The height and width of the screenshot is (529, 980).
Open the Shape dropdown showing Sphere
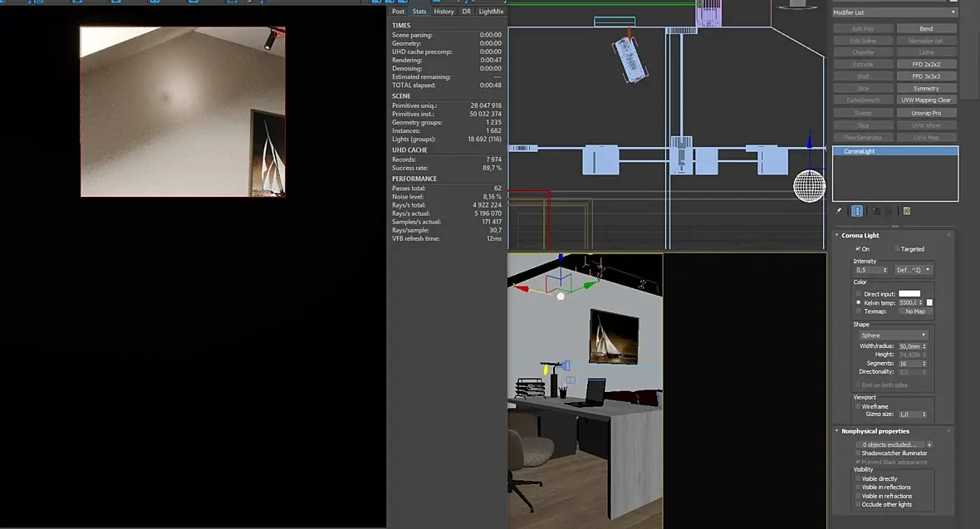coord(893,336)
